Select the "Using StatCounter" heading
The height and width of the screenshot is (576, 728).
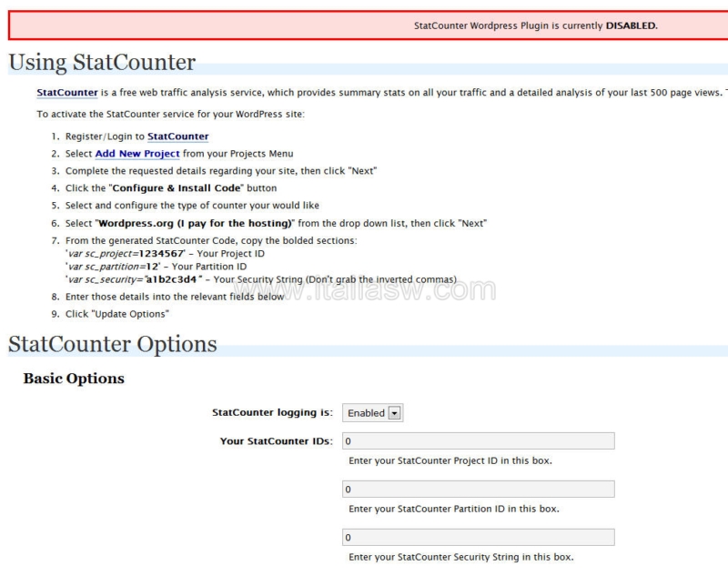pyautogui.click(x=102, y=62)
